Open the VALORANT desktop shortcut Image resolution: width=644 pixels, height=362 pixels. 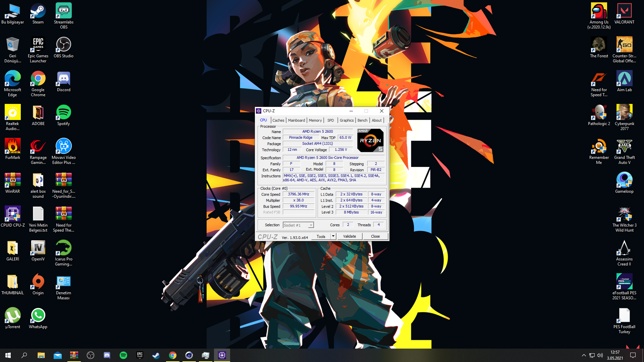(624, 14)
